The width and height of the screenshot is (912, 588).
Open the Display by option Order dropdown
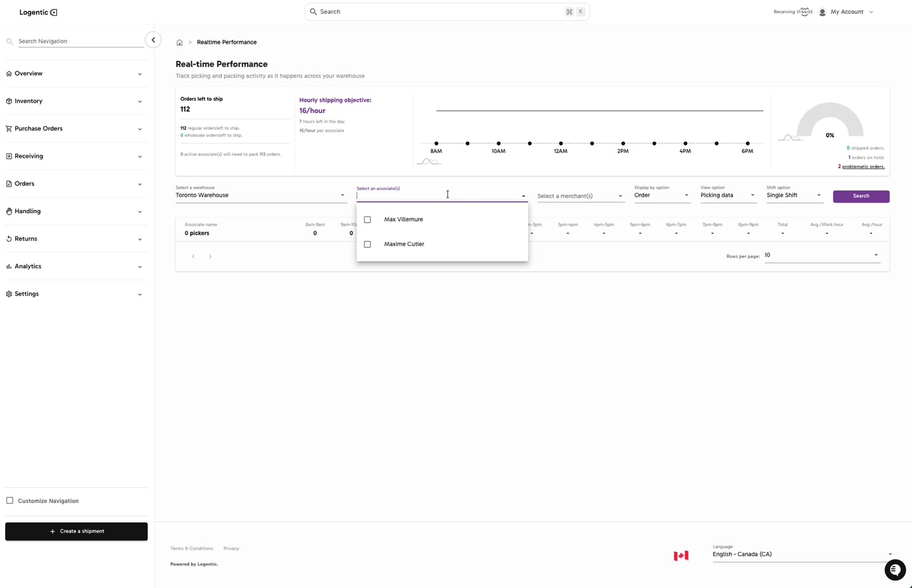point(662,195)
